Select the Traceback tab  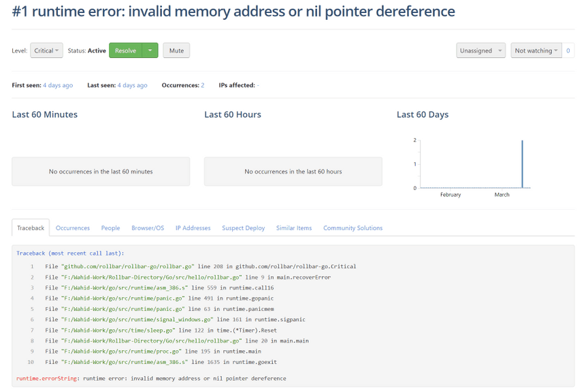pos(31,228)
